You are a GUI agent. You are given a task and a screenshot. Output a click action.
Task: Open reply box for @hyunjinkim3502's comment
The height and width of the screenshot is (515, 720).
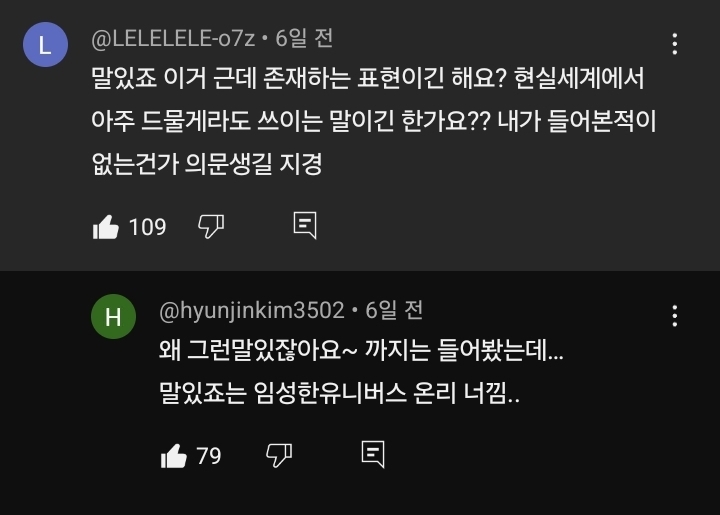372,456
